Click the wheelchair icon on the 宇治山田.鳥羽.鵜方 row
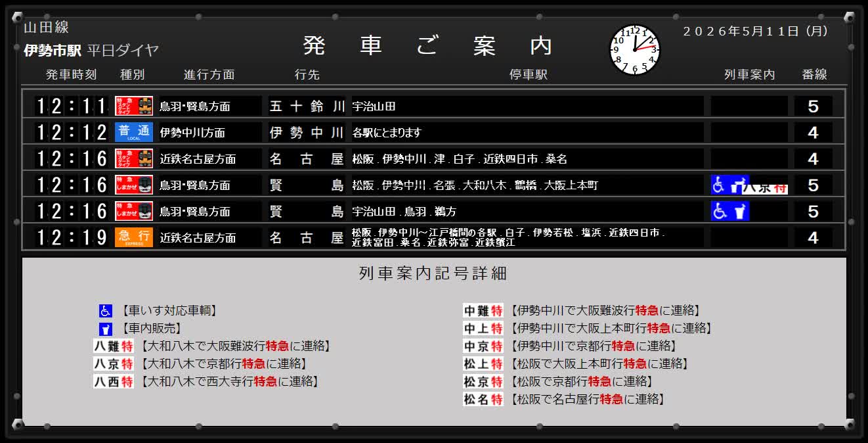 [x=720, y=211]
